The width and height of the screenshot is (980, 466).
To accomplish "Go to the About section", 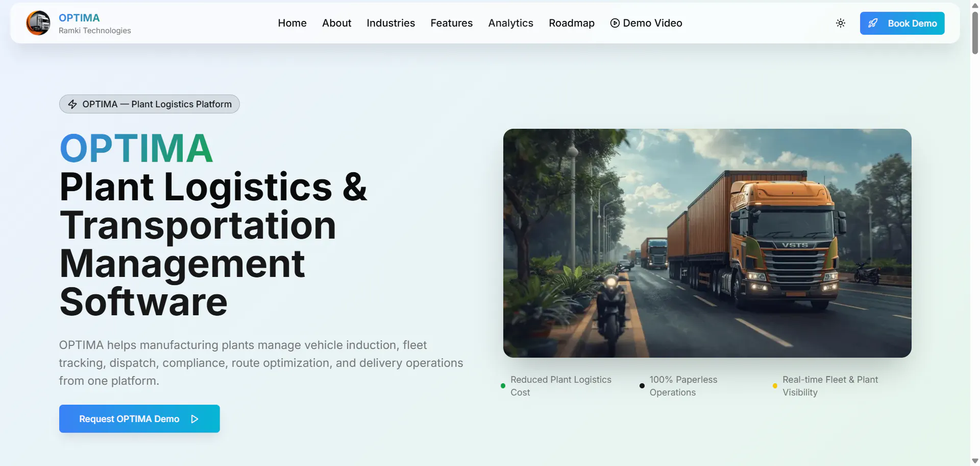I will (337, 23).
